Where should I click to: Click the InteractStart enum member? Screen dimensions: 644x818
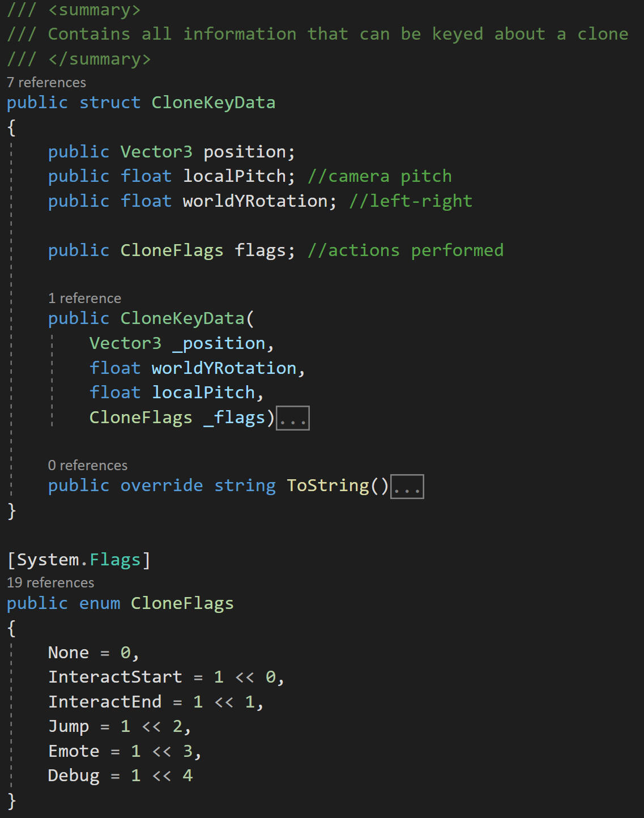point(115,678)
